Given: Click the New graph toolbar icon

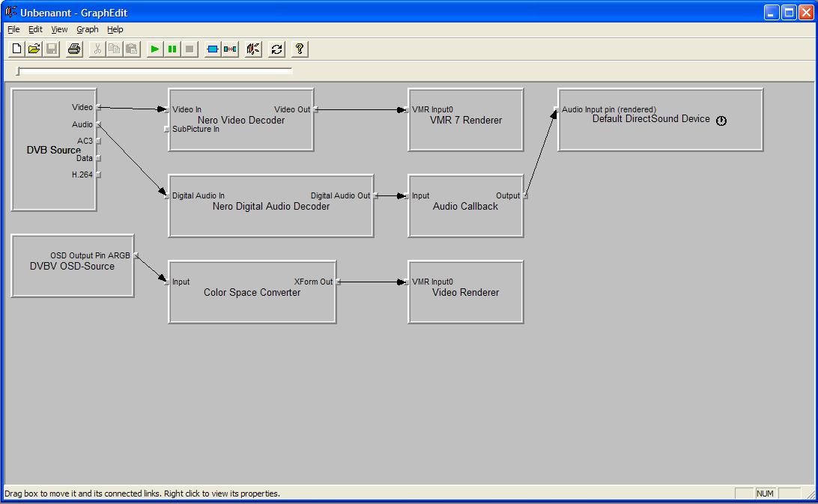Looking at the screenshot, I should pos(16,49).
